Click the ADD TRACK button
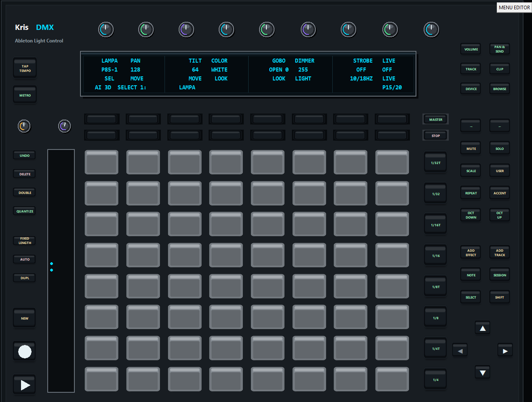532x402 pixels. click(500, 253)
